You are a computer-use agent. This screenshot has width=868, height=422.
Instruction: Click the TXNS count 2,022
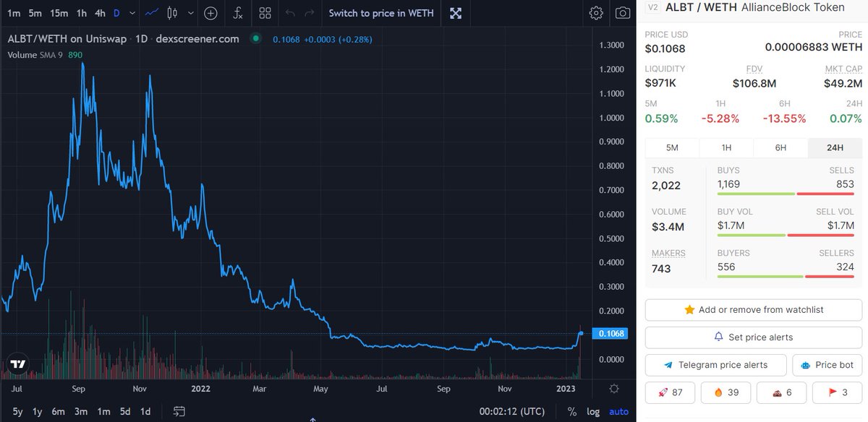click(x=666, y=186)
